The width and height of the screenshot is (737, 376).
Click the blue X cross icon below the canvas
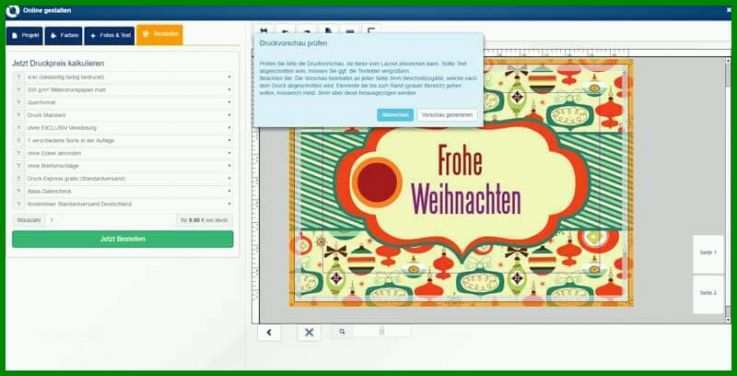(x=309, y=332)
